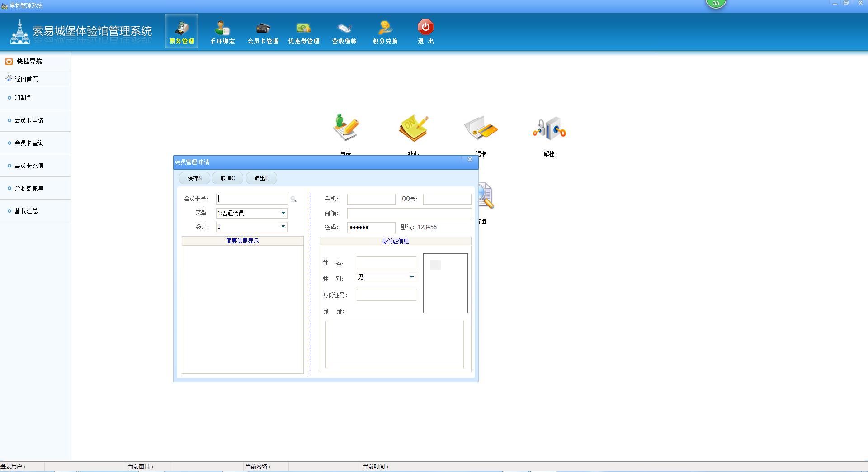Go to 返回首页 in the sidebar
The image size is (868, 472).
[26, 79]
